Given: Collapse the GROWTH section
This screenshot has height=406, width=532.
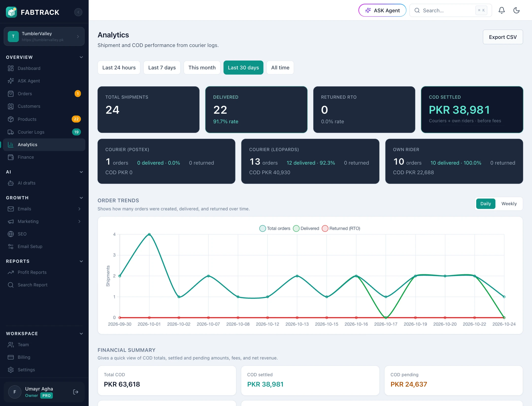Looking at the screenshot, I should pos(81,198).
